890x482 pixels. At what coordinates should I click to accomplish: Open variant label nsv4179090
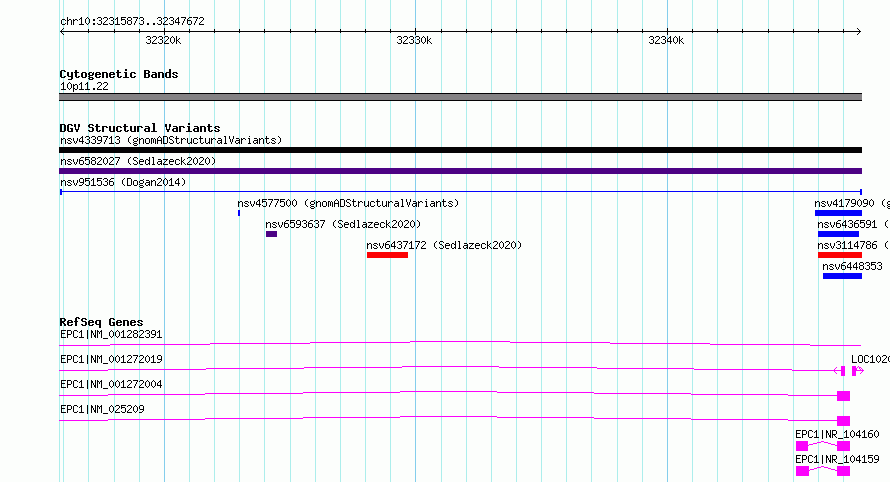point(844,203)
